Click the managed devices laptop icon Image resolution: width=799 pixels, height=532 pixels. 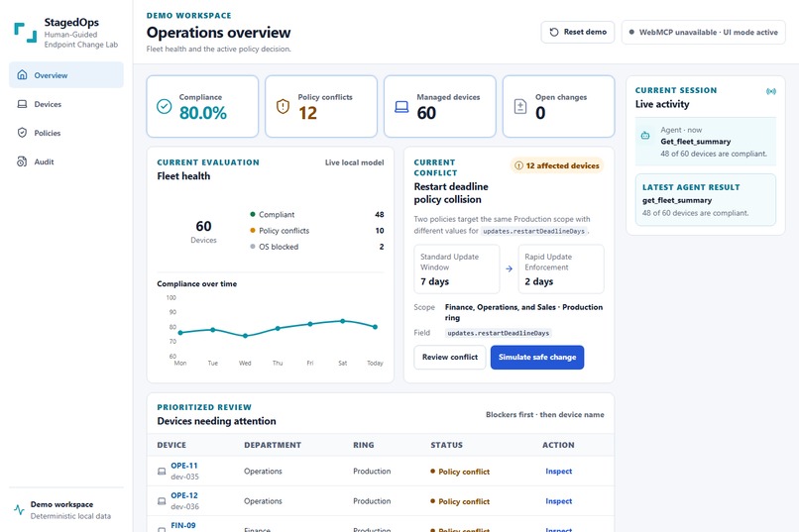(401, 107)
